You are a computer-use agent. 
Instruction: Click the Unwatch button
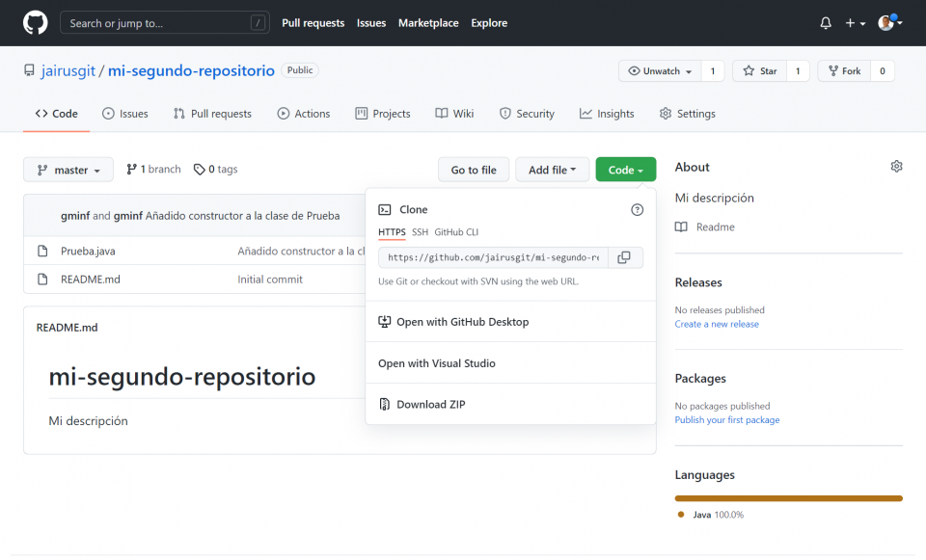click(660, 70)
